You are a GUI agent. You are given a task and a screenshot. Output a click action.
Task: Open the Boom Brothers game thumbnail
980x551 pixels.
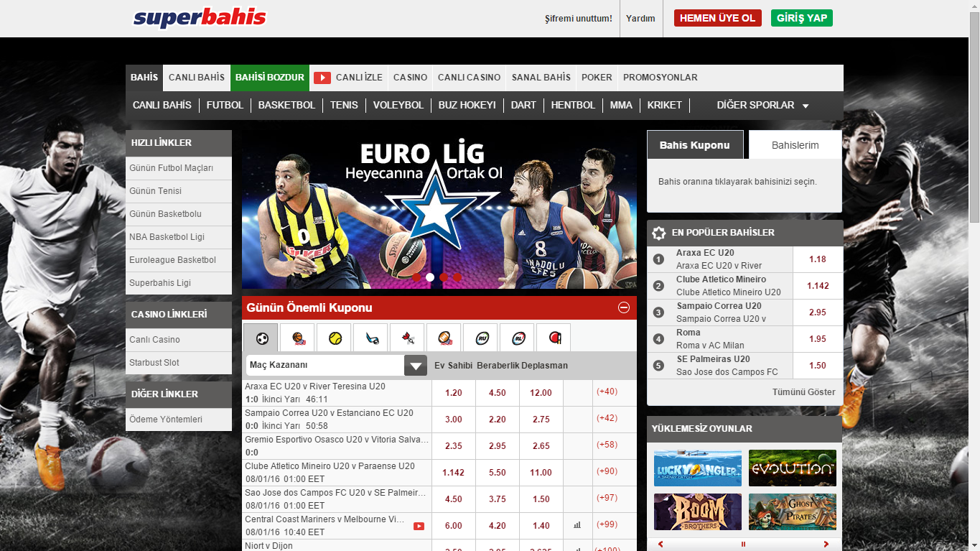pos(698,512)
